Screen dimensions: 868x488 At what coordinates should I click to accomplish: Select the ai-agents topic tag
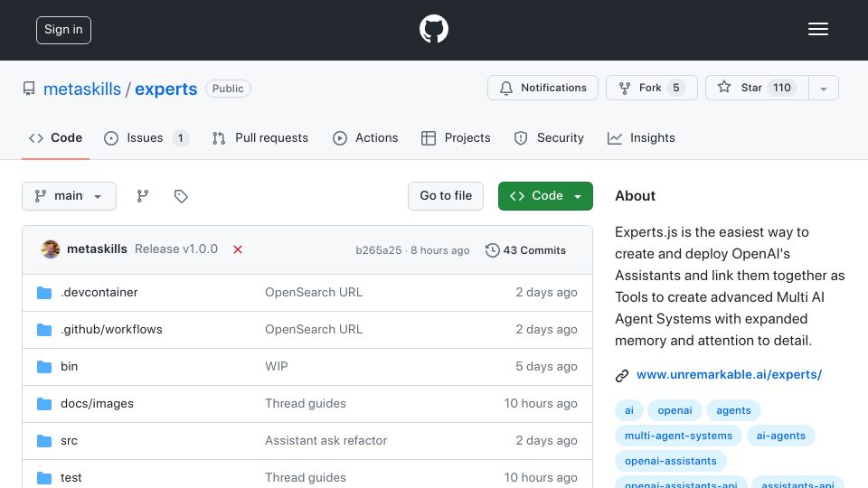click(781, 436)
